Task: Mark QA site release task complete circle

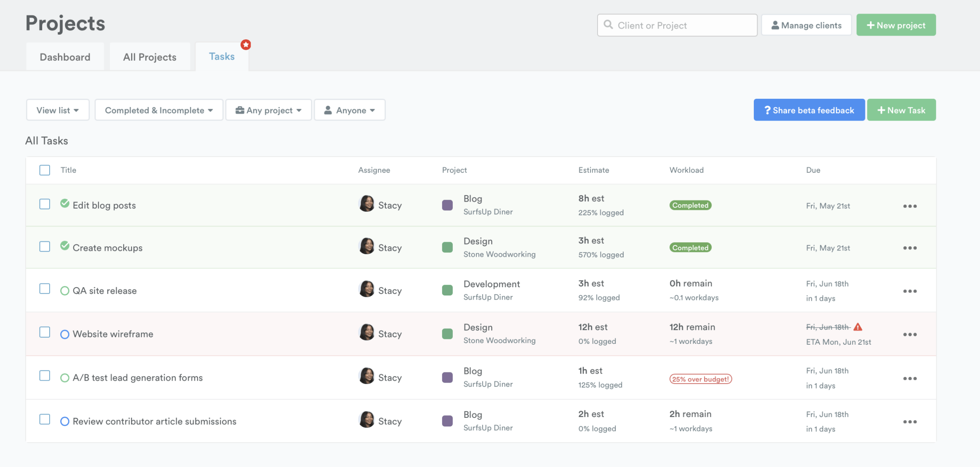Action: tap(65, 291)
